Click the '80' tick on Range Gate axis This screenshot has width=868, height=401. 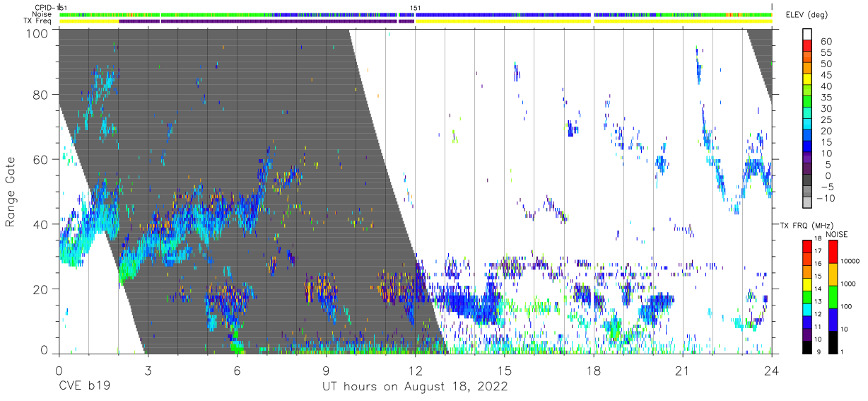coord(41,94)
